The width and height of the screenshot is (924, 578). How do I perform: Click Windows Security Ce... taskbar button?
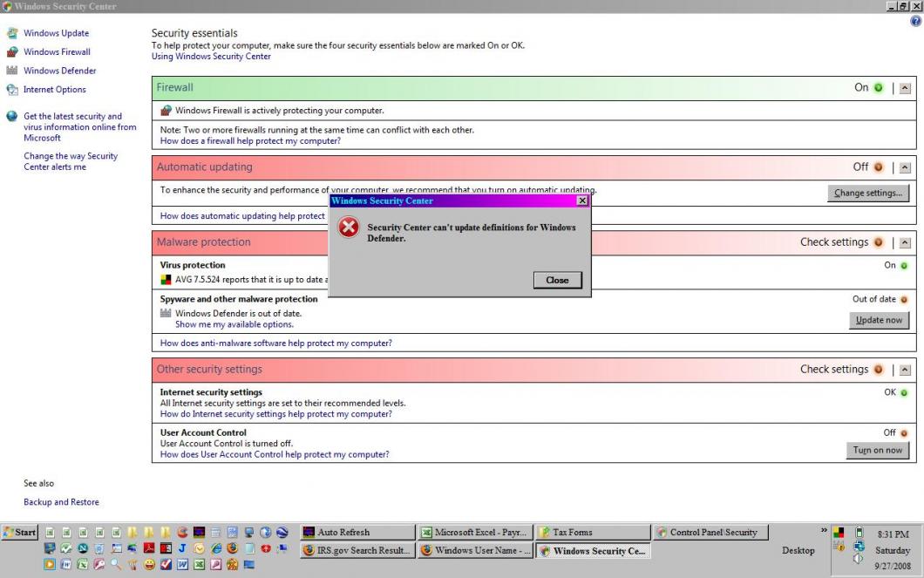pos(594,551)
